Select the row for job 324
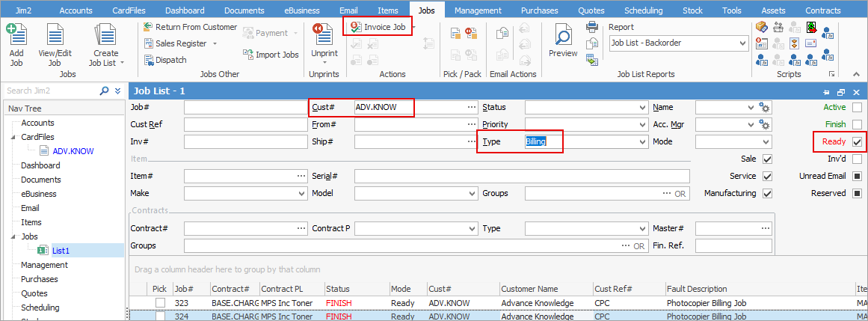The image size is (868, 321). click(x=498, y=316)
